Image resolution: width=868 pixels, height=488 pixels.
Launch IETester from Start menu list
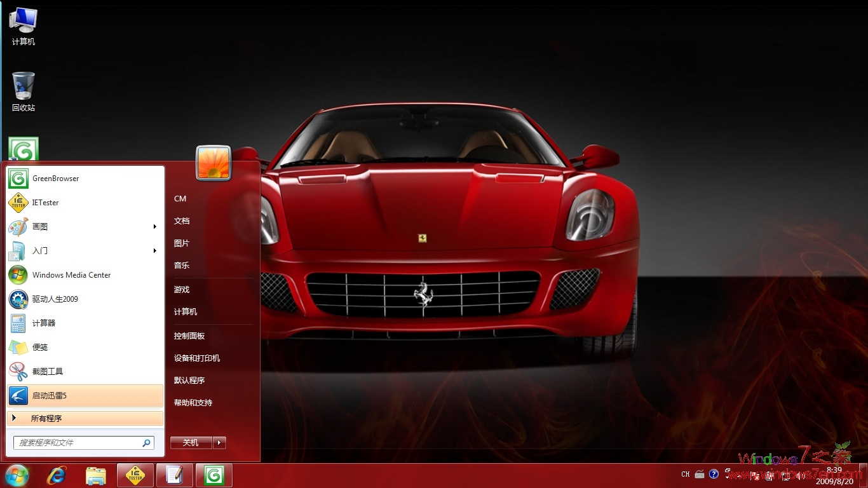45,203
